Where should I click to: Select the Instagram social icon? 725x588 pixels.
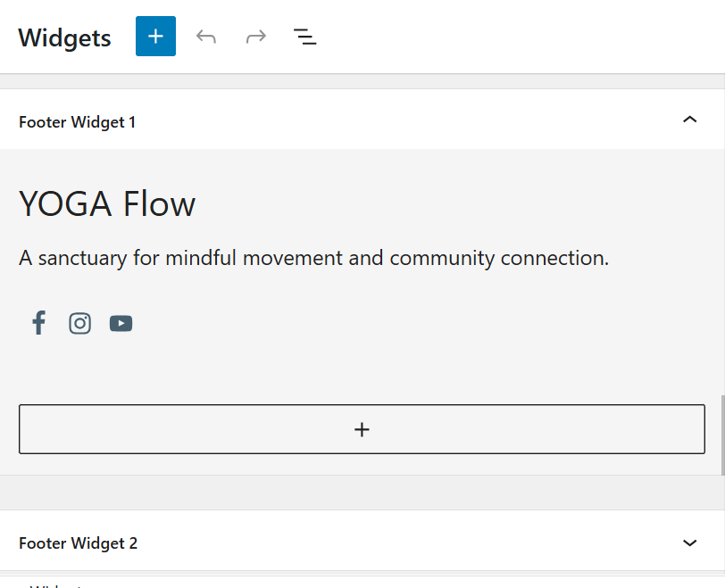[80, 323]
